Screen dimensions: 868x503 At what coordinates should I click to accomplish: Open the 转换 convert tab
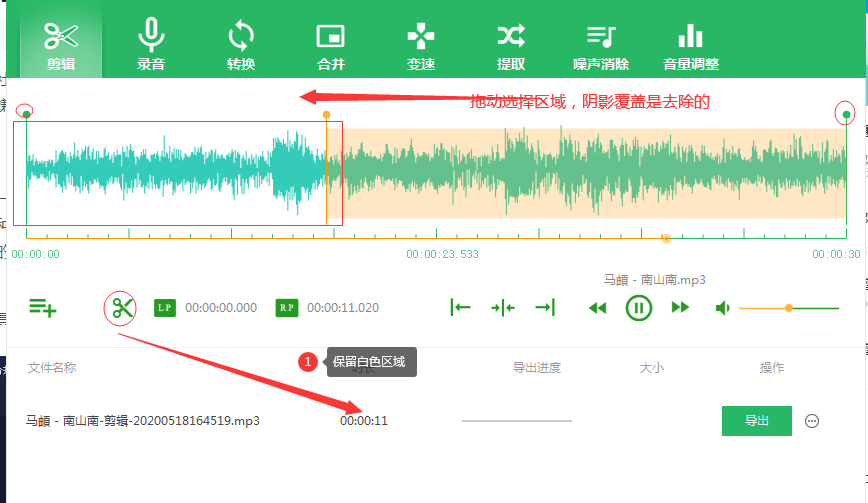(x=241, y=45)
